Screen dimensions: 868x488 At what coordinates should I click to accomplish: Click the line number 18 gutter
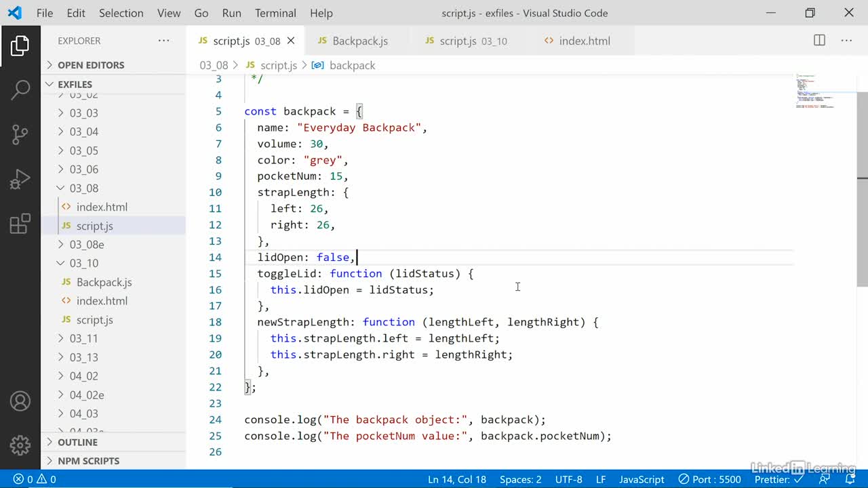click(215, 322)
